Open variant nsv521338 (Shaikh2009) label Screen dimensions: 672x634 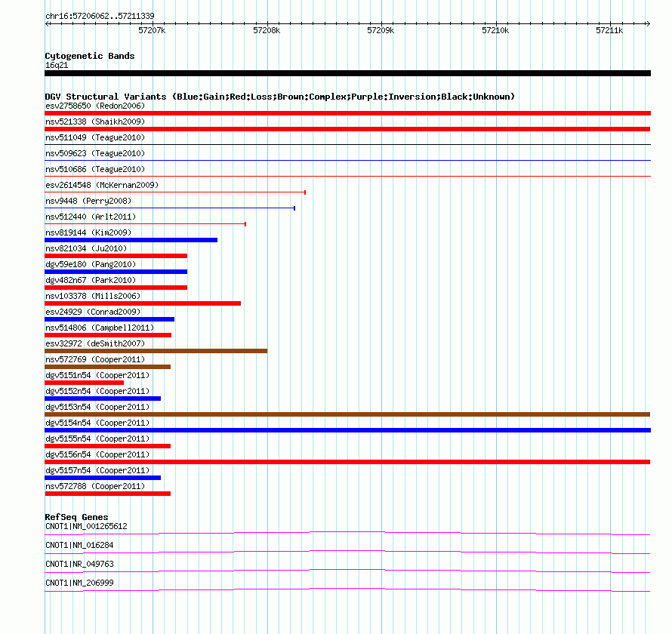(95, 122)
